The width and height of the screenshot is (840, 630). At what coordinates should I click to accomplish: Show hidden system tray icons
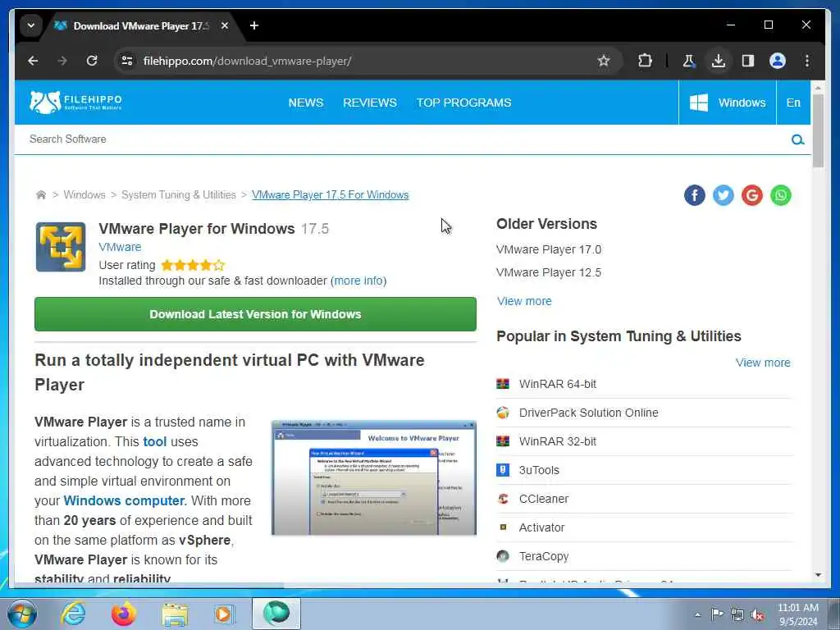tap(697, 614)
